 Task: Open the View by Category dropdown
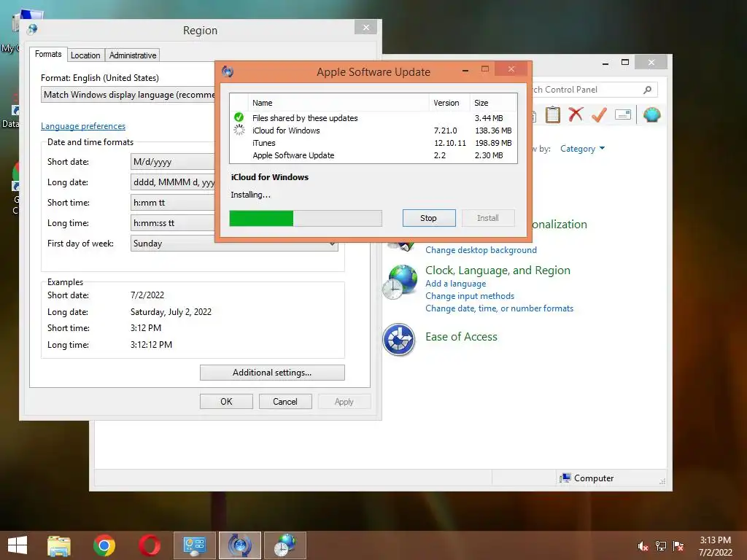[x=582, y=149]
